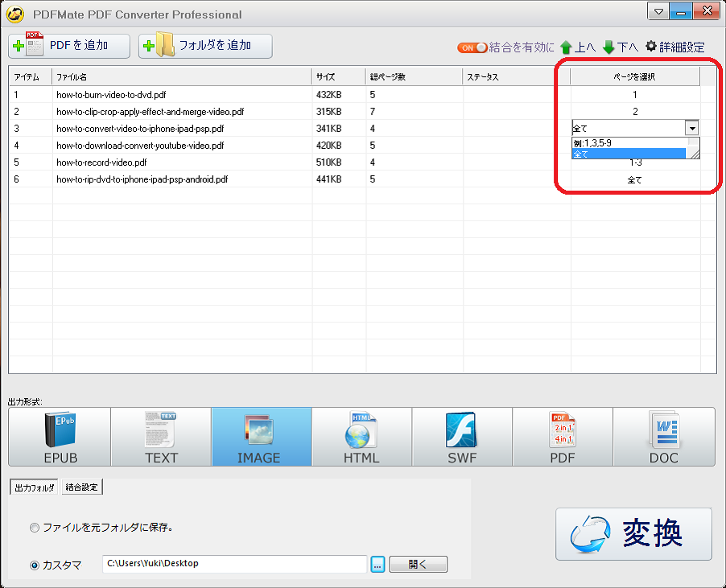
Task: Click the ページを選択 column header
Action: coord(635,76)
